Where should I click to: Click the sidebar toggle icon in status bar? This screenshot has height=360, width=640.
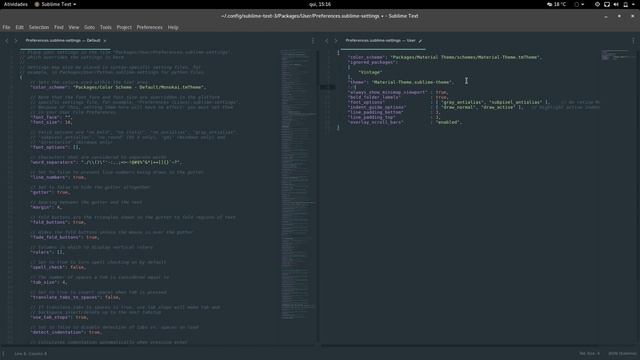click(x=4, y=353)
